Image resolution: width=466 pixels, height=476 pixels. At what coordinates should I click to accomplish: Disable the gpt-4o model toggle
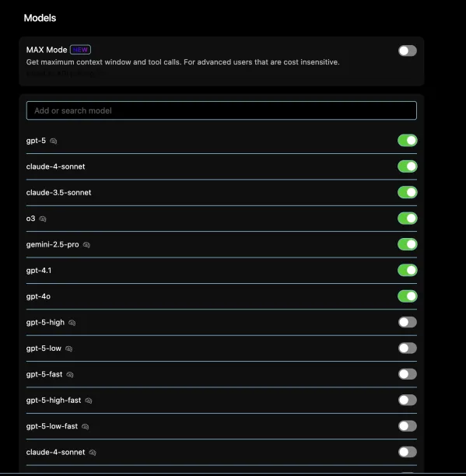pyautogui.click(x=408, y=296)
